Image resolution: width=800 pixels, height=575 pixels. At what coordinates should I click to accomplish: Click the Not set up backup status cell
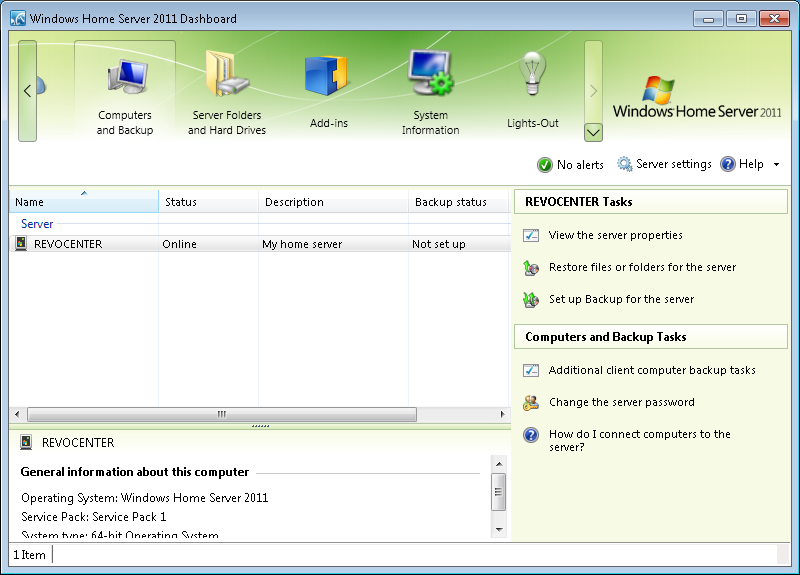(439, 244)
